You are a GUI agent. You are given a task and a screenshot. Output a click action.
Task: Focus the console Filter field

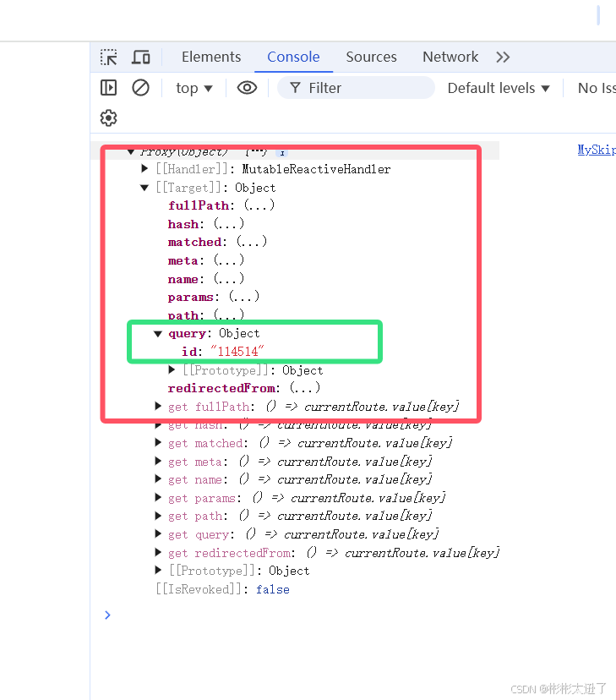356,88
